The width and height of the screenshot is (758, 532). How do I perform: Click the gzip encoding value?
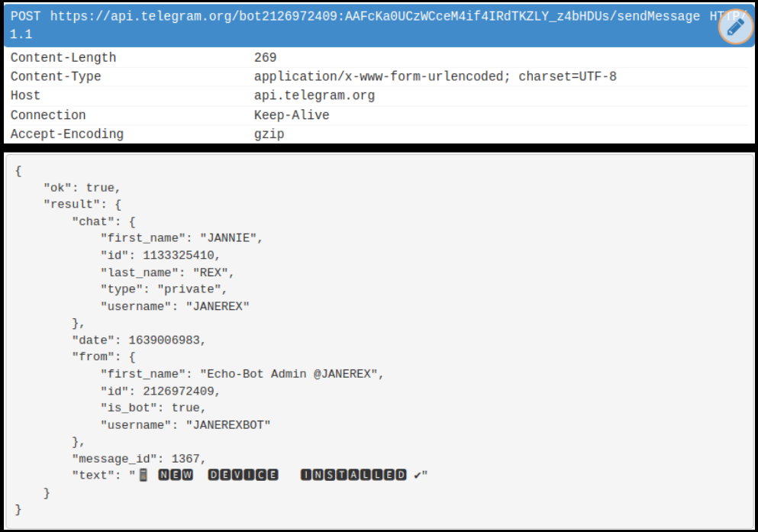tap(269, 134)
